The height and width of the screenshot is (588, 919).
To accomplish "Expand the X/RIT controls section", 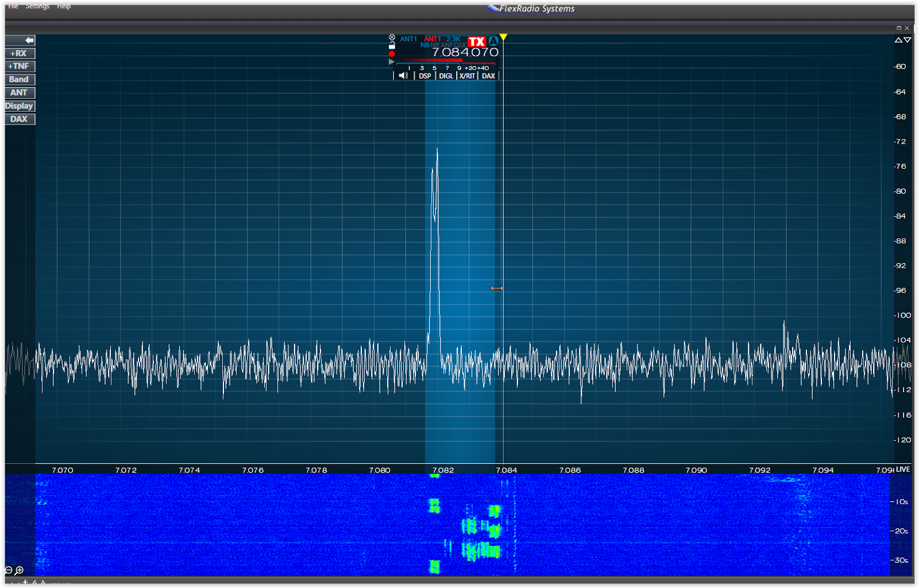I will (x=467, y=75).
